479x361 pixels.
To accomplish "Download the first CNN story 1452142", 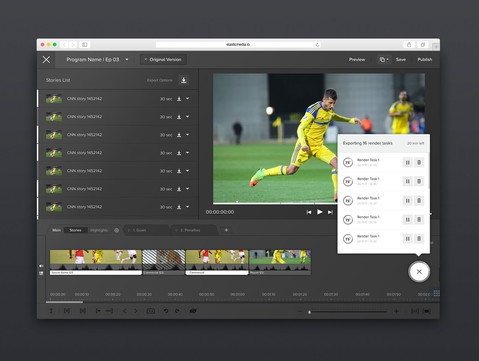I will coord(179,99).
